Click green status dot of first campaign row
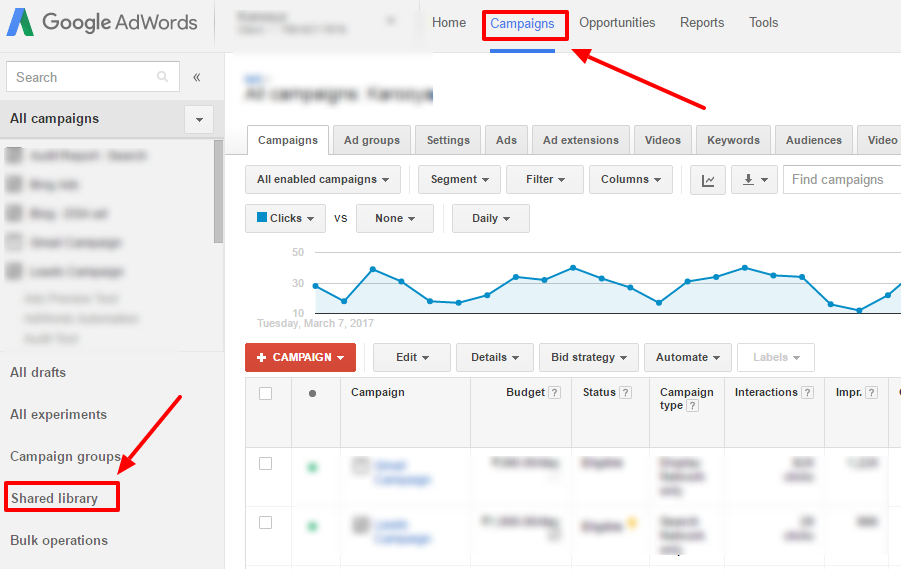901x569 pixels. click(x=313, y=467)
